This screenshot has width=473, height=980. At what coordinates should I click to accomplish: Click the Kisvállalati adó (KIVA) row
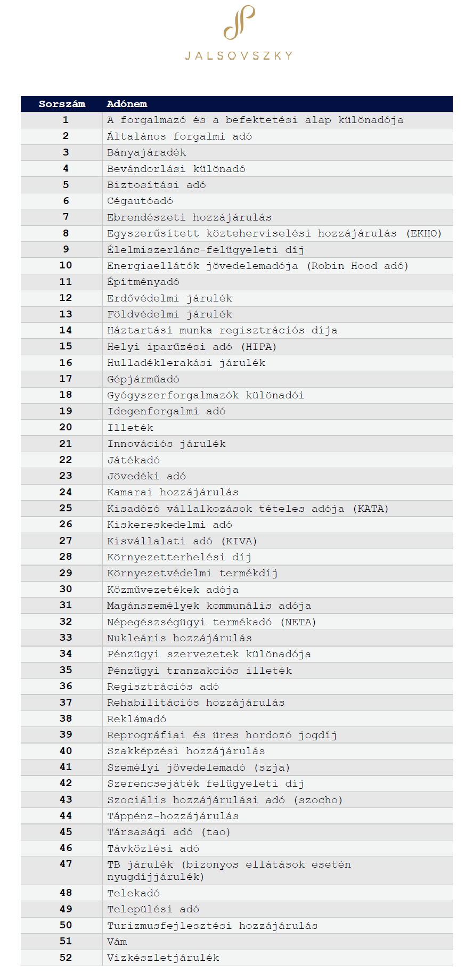[x=237, y=541]
